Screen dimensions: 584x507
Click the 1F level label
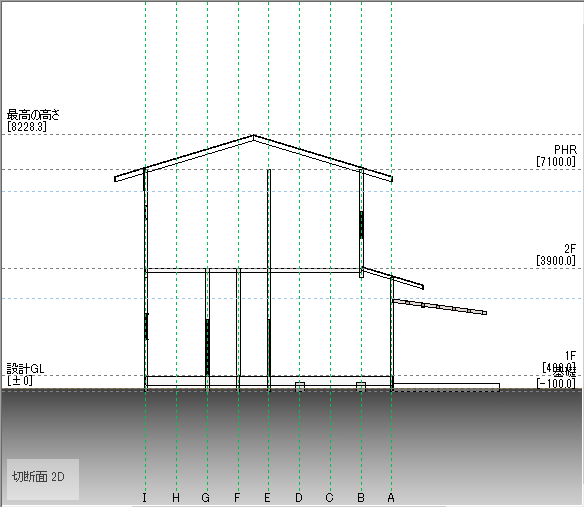coord(570,356)
